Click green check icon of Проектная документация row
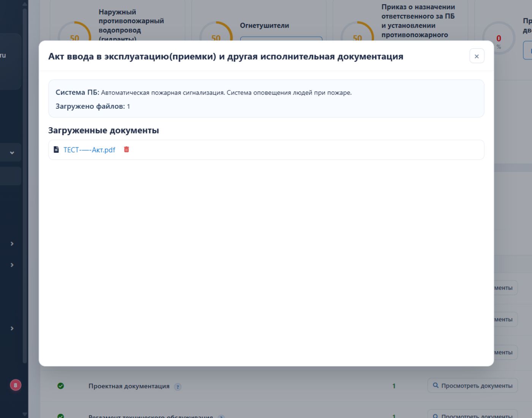This screenshot has height=418, width=532. coord(60,386)
